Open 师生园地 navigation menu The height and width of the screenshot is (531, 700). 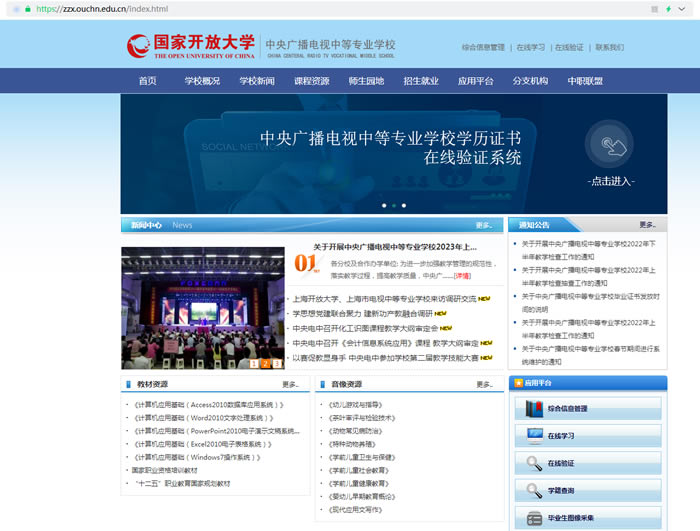tap(367, 81)
